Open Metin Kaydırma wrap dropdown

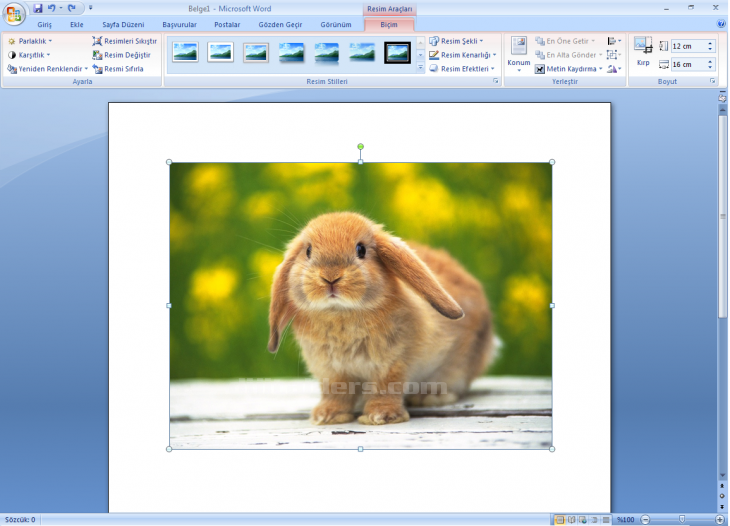tap(568, 69)
